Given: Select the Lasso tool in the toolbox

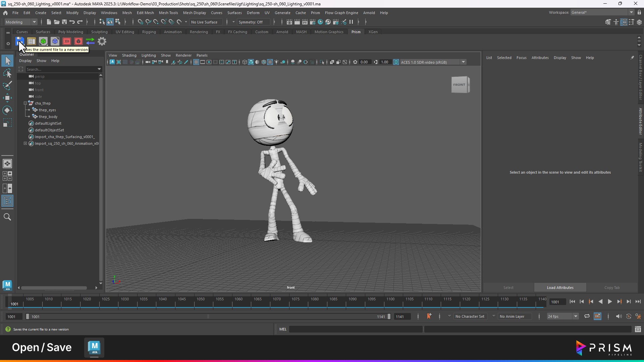Looking at the screenshot, I should (x=7, y=73).
